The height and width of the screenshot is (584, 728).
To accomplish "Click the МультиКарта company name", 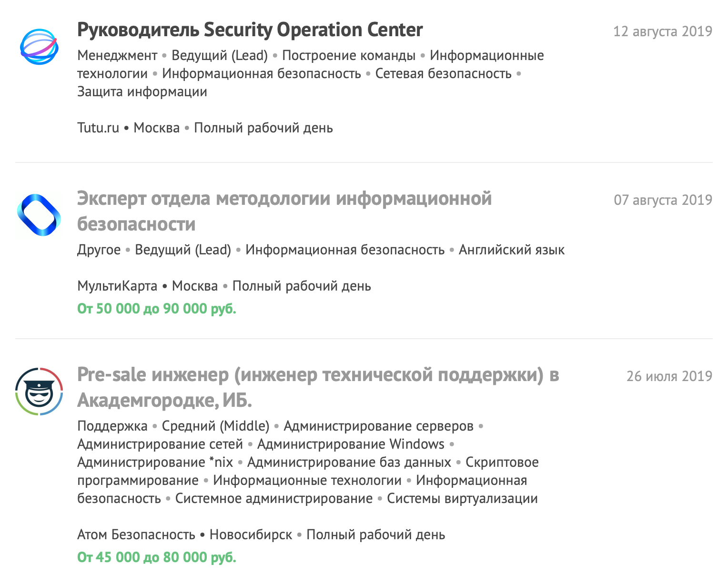I will tap(117, 286).
